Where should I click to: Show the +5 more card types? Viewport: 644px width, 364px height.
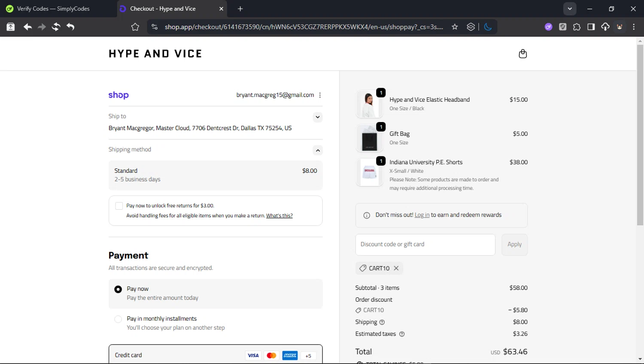click(308, 355)
